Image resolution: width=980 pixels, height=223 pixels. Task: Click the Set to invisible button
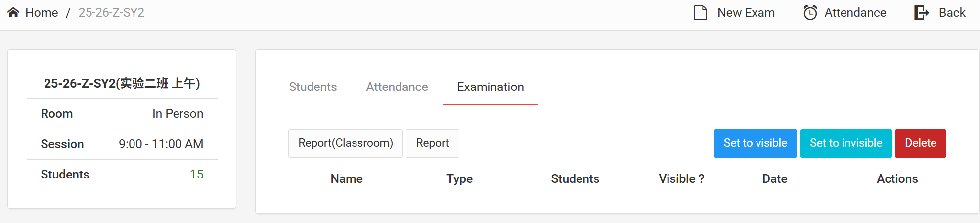pos(846,143)
